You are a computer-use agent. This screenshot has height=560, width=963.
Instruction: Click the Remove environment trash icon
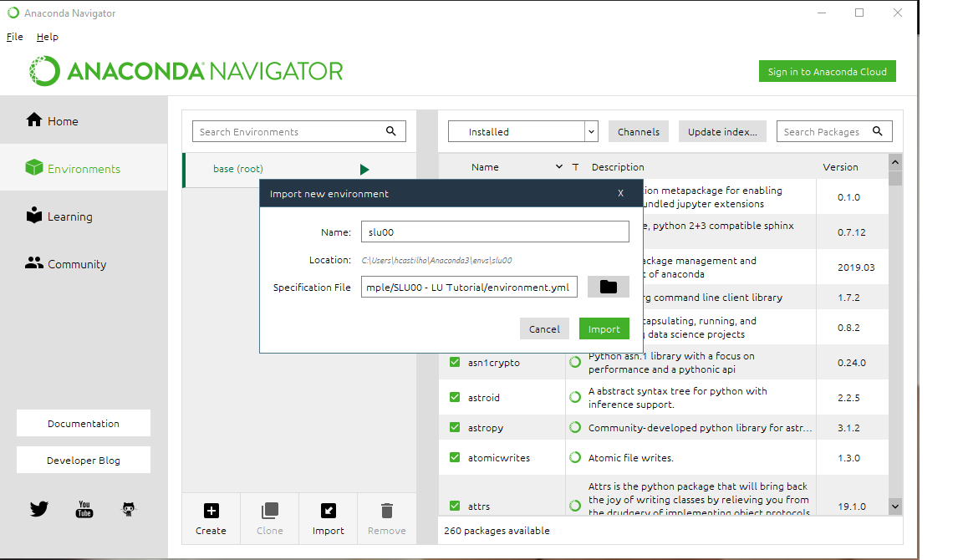click(x=387, y=511)
